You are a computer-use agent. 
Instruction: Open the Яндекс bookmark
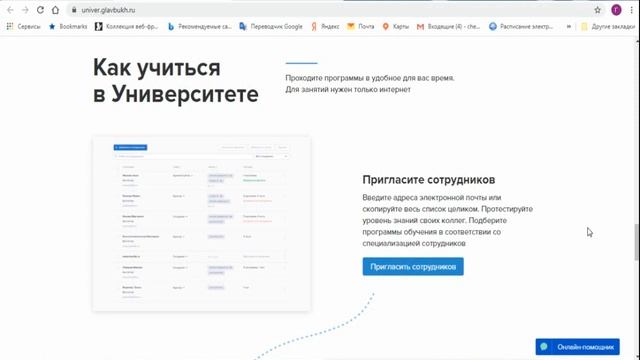point(325,26)
